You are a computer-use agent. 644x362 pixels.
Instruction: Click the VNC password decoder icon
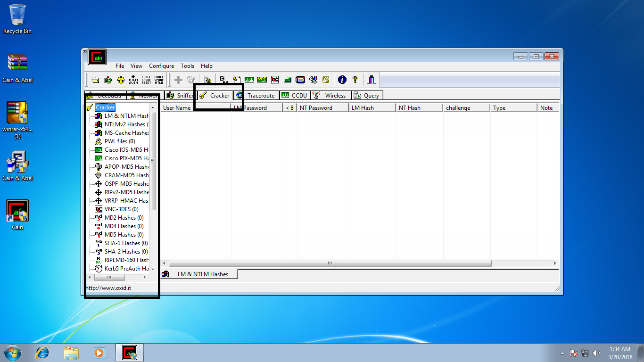(274, 80)
